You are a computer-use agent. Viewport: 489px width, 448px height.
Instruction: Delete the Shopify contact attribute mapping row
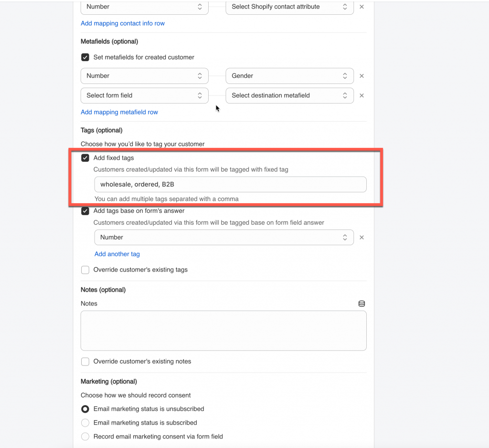click(x=361, y=7)
